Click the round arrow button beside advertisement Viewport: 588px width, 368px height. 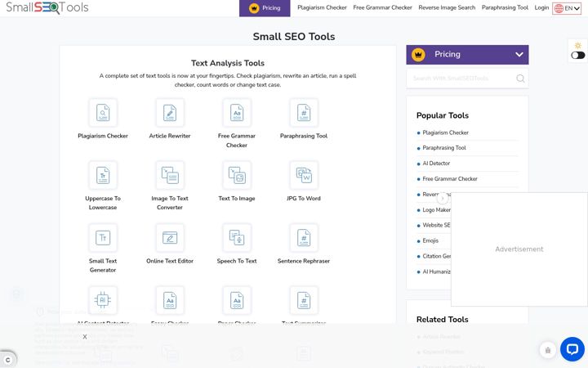(443, 198)
